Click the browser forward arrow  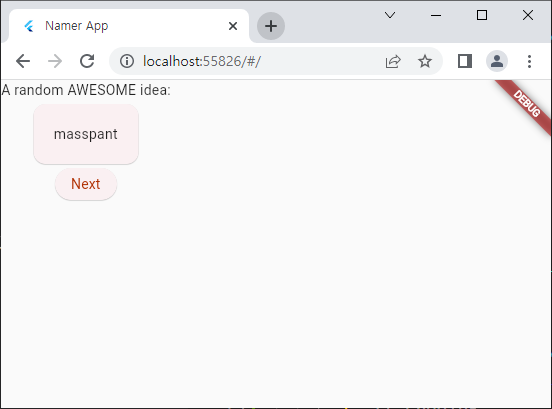(55, 61)
